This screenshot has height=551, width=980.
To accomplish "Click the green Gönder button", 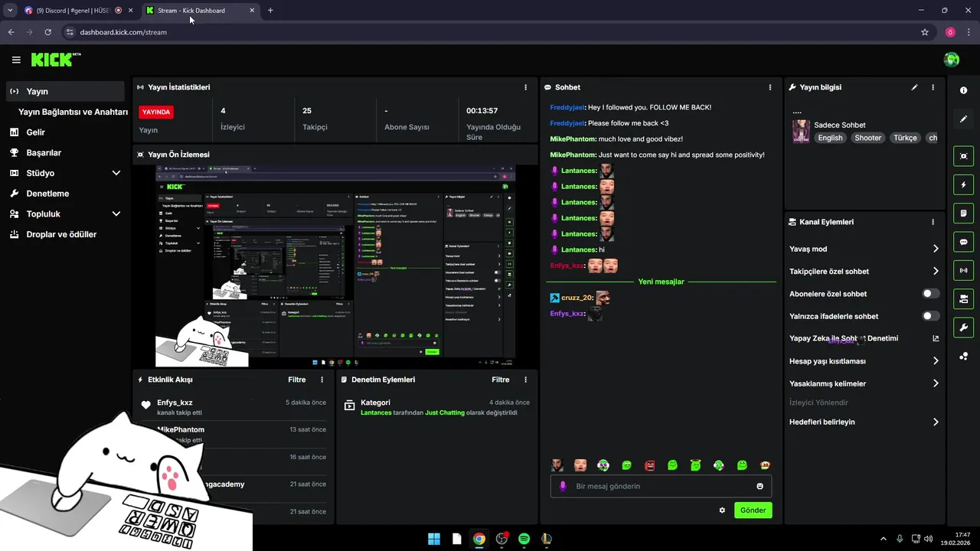I will (753, 510).
